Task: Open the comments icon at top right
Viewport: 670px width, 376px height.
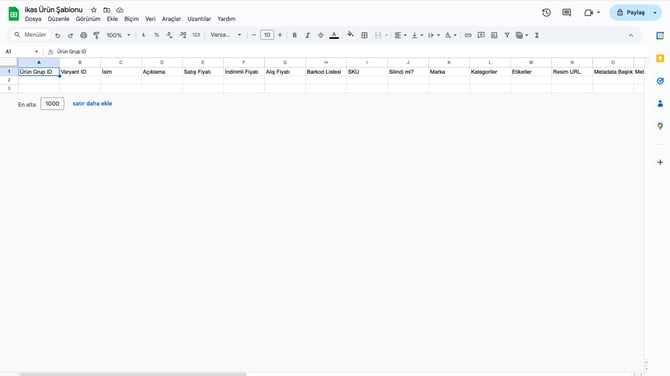Action: pyautogui.click(x=567, y=13)
